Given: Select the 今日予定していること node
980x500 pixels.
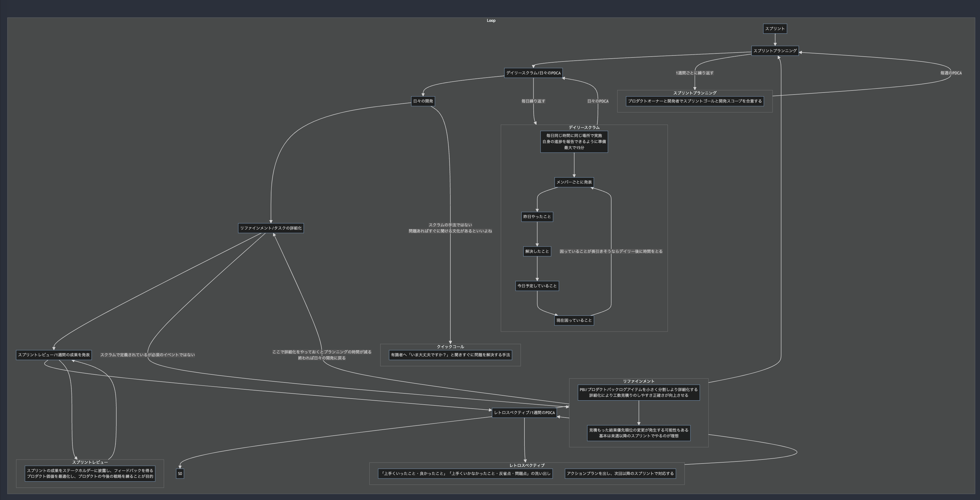Looking at the screenshot, I should tap(537, 286).
